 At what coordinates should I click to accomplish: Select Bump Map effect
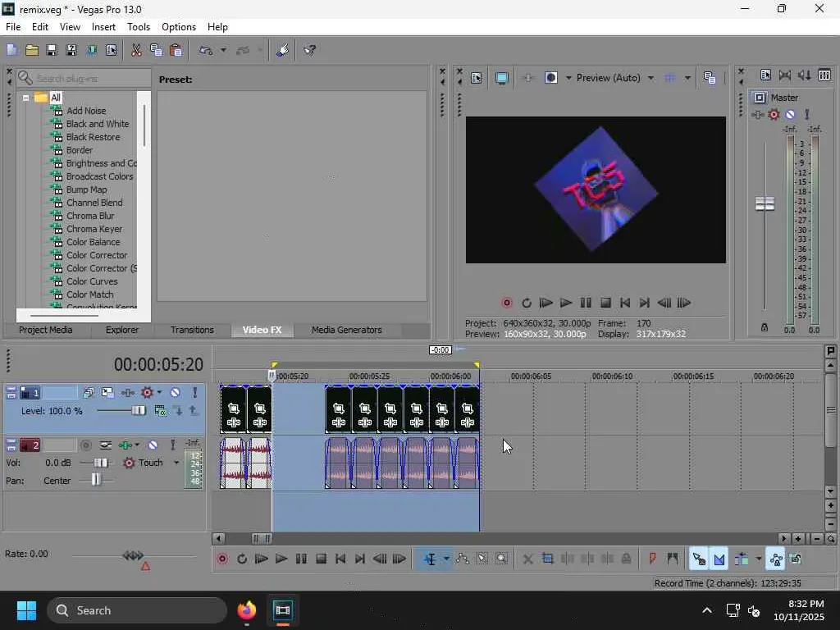click(x=87, y=189)
